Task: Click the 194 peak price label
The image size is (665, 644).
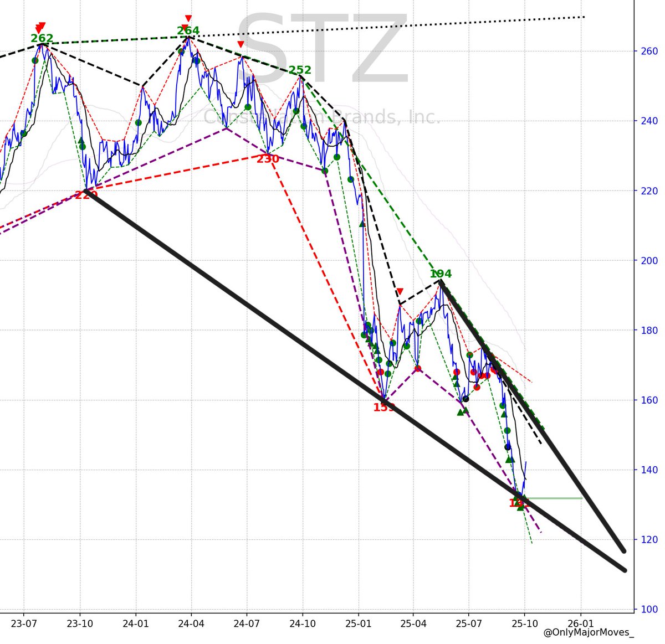Action: [x=441, y=274]
